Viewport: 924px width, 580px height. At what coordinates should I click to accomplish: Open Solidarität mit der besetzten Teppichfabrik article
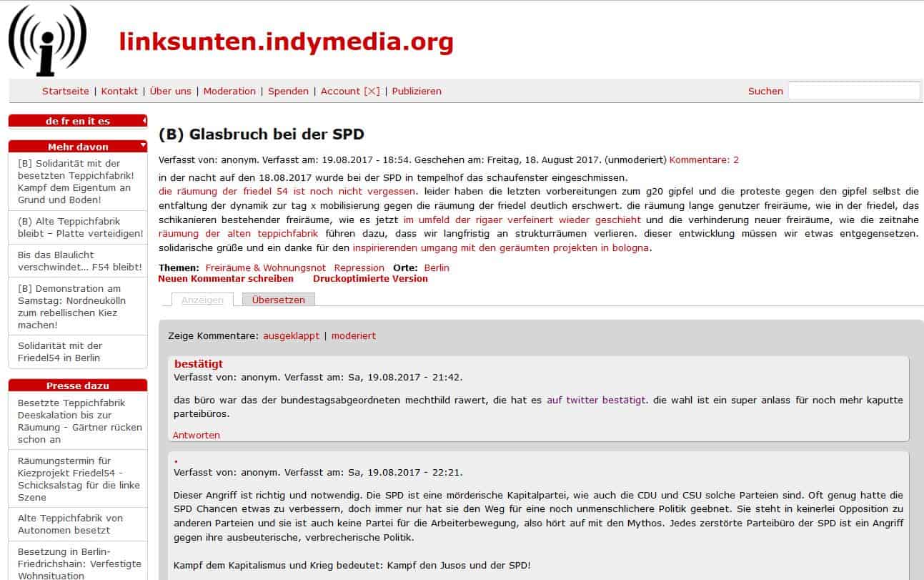pyautogui.click(x=76, y=181)
